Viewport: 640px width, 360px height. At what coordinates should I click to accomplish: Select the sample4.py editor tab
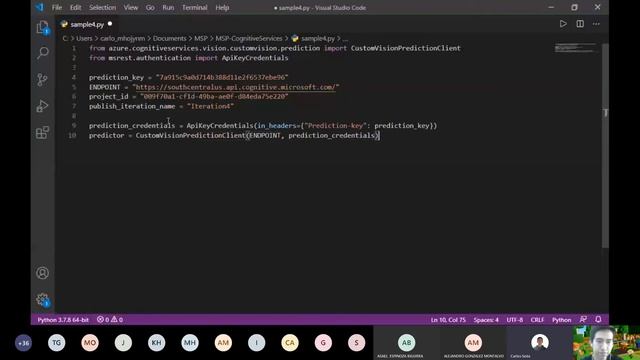click(x=87, y=24)
